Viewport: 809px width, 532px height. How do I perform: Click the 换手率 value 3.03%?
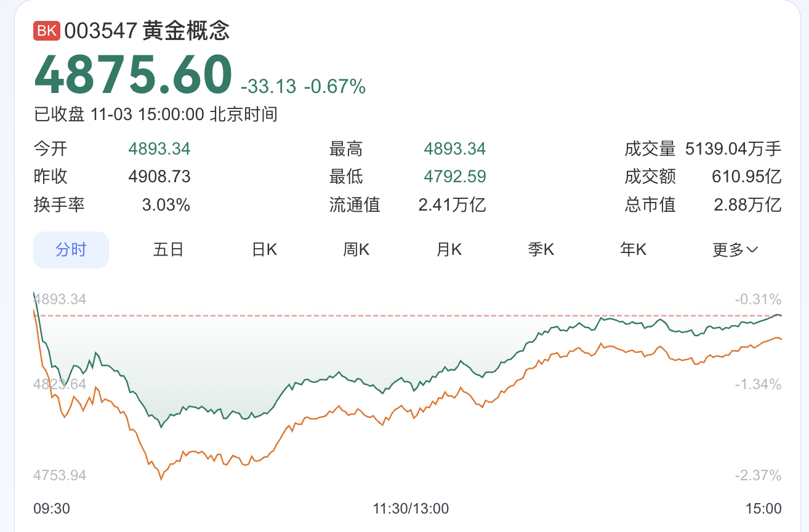coord(166,204)
